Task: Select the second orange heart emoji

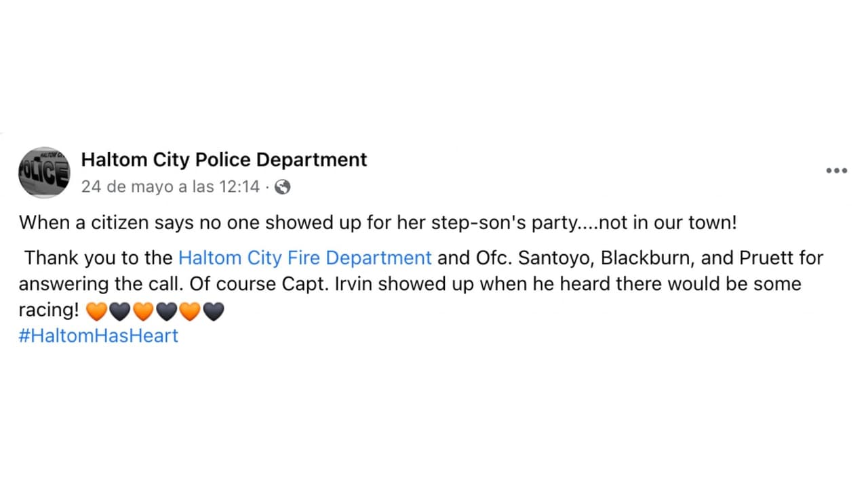Action: tap(143, 311)
